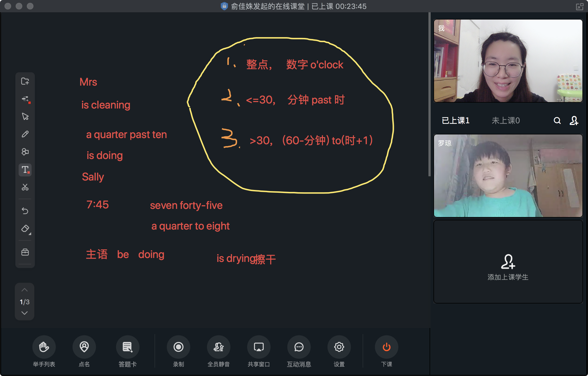Select the pointer selection tool

pyautogui.click(x=25, y=117)
